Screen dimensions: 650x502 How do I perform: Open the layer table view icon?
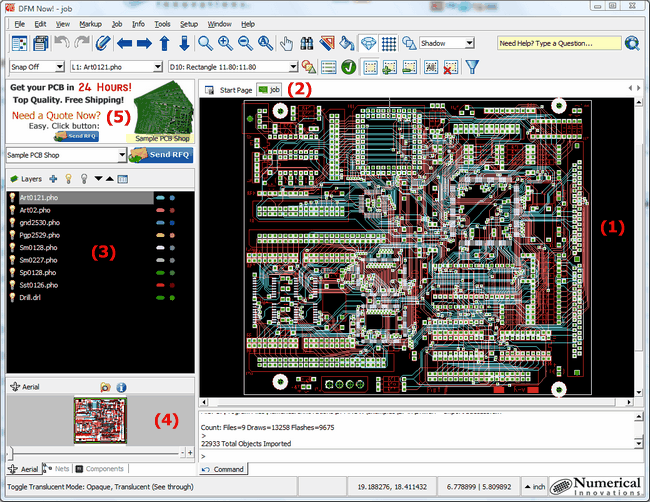pos(122,179)
